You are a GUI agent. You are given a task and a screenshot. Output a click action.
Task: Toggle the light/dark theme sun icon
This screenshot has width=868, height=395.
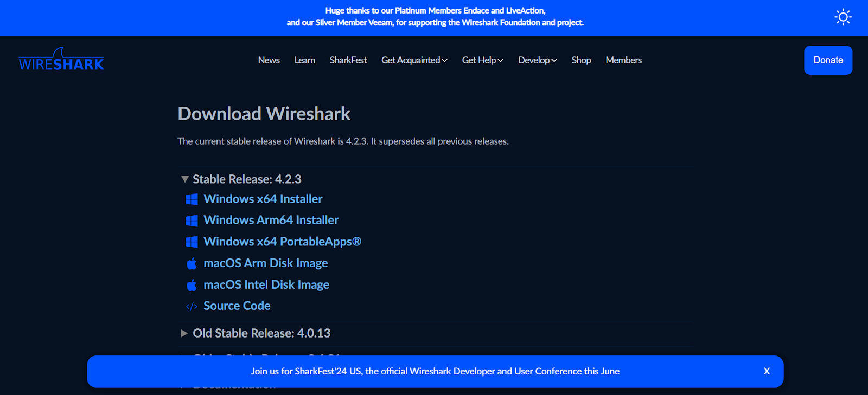(x=843, y=17)
